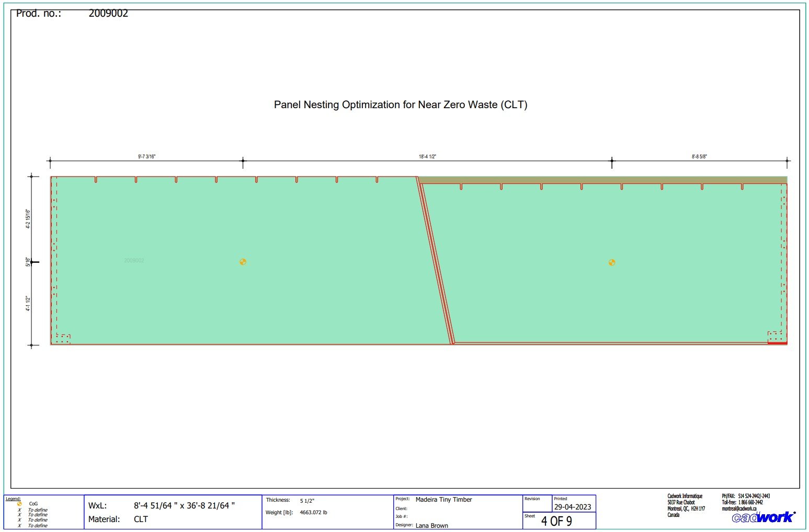Screen dimensions: 809x532
Task: Click the vertical 5/16" dimension
Action: [x=28, y=262]
